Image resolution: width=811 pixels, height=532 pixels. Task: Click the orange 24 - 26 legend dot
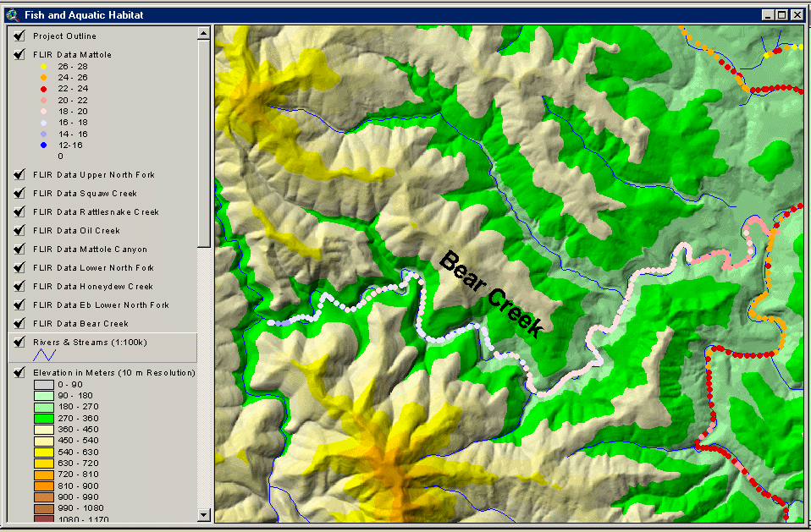click(x=44, y=78)
